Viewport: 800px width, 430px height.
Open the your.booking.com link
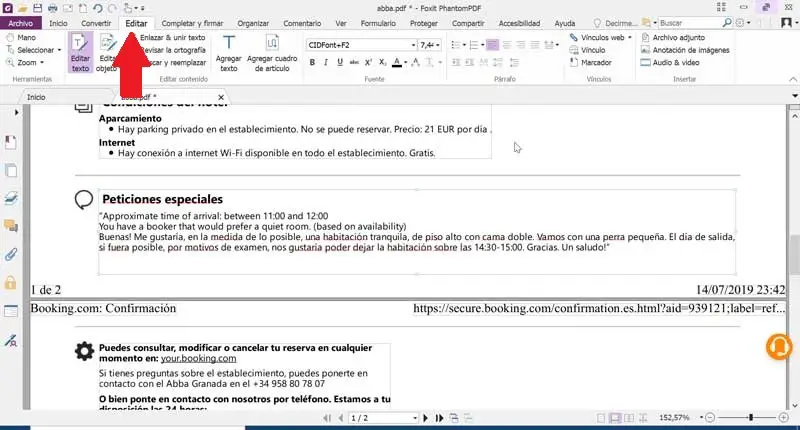point(198,359)
